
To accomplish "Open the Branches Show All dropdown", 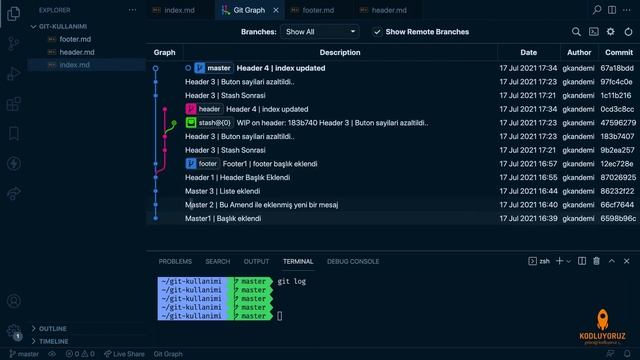I will (320, 32).
